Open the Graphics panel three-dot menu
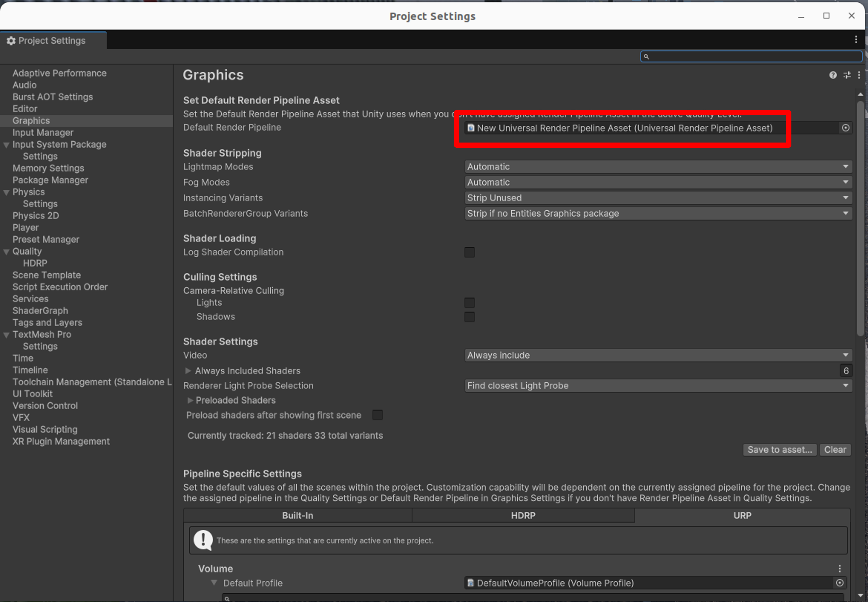Image resolution: width=868 pixels, height=602 pixels. click(x=859, y=75)
